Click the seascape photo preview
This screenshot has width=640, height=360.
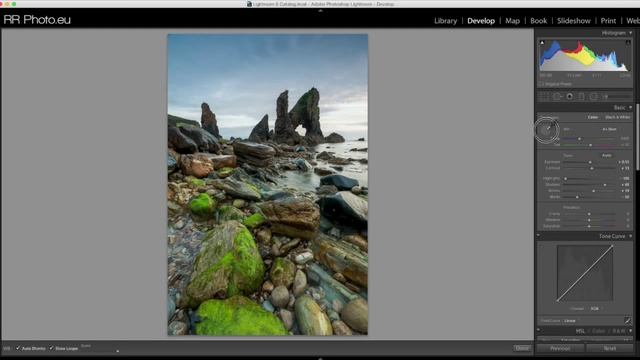(268, 184)
